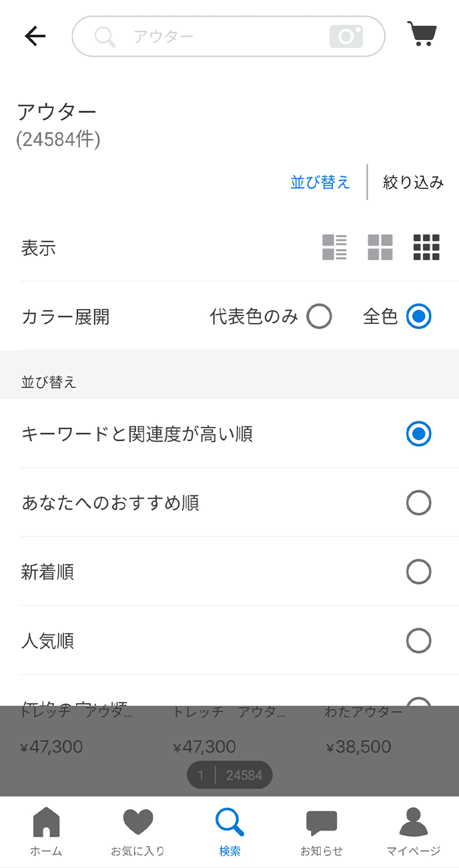This screenshot has width=459, height=868.
Task: Select 代表色のみ radio button
Action: pos(319,316)
